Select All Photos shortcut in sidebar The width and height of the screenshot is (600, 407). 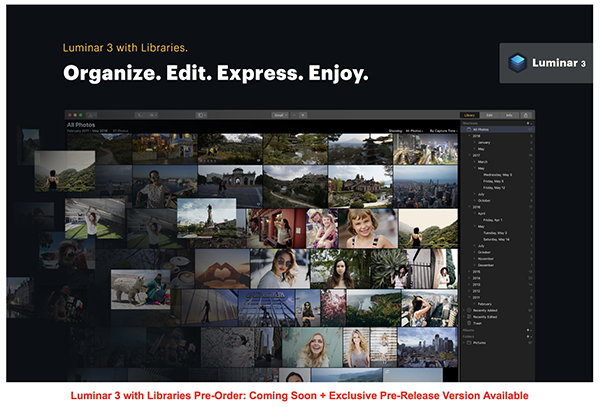pyautogui.click(x=498, y=130)
